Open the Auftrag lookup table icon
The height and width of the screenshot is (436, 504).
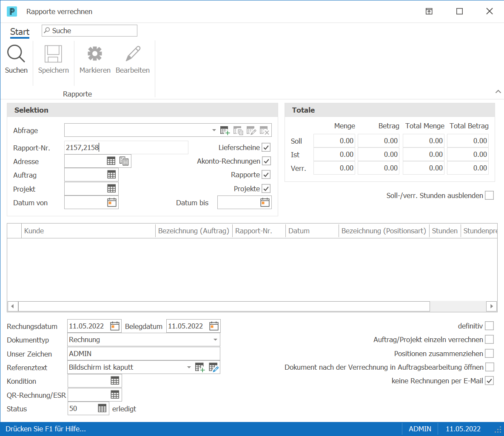pos(111,175)
